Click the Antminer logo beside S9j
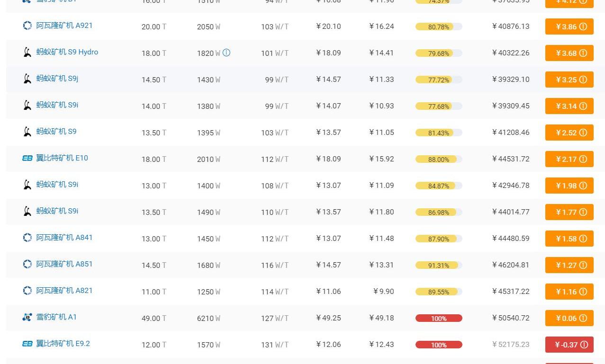 [27, 79]
